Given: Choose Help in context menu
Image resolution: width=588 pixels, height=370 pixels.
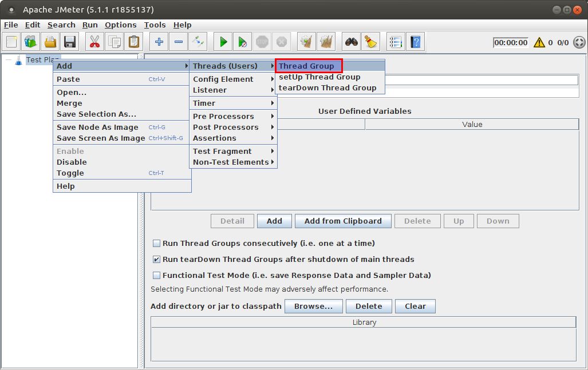Looking at the screenshot, I should pyautogui.click(x=122, y=186).
